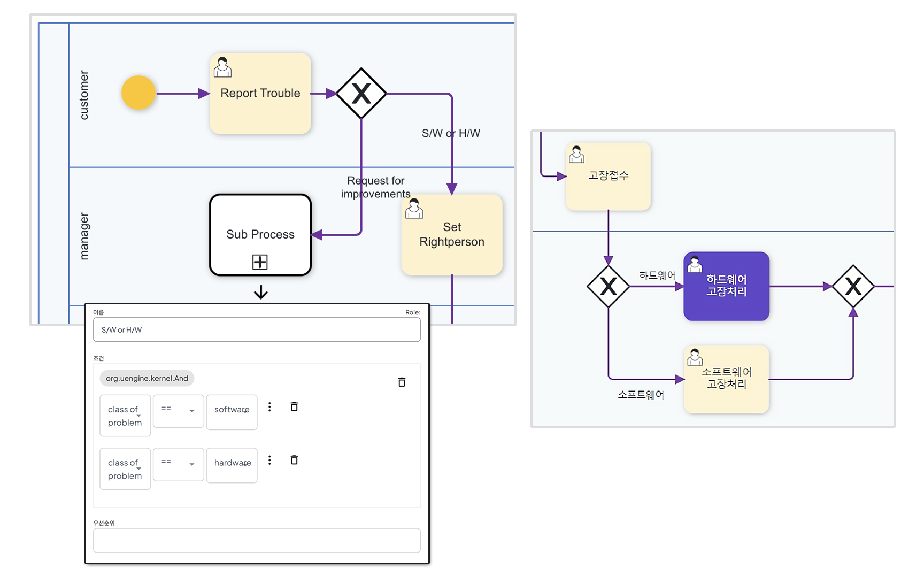Select the exclusive gateway after Report Trouble
This screenshot has height=583, width=924.
[361, 94]
